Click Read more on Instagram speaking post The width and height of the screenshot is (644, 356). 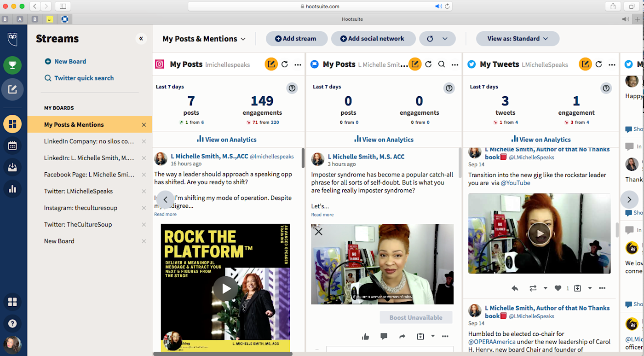click(165, 214)
